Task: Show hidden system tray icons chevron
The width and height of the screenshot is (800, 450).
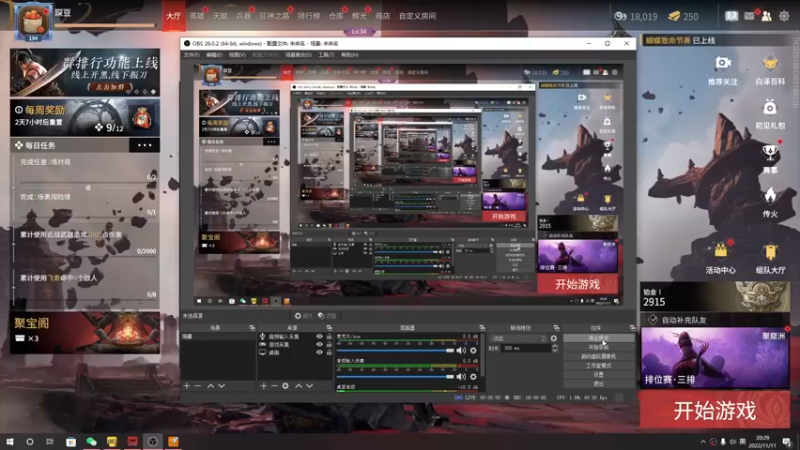Action: (703, 442)
